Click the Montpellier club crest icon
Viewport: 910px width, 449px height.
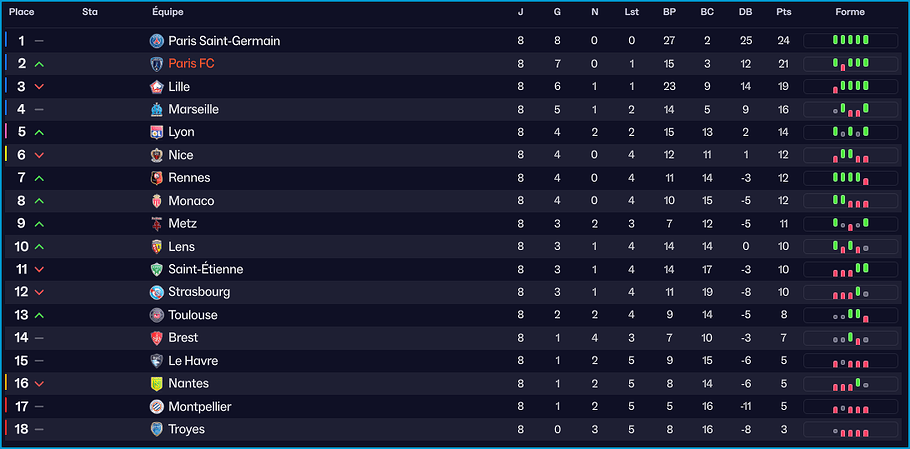[x=157, y=407]
